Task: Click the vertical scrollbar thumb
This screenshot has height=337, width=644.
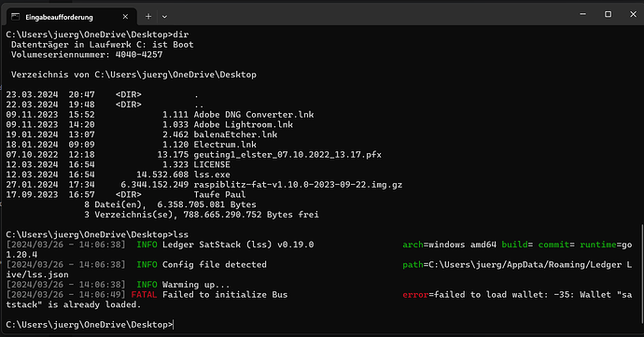Action: coord(641,274)
